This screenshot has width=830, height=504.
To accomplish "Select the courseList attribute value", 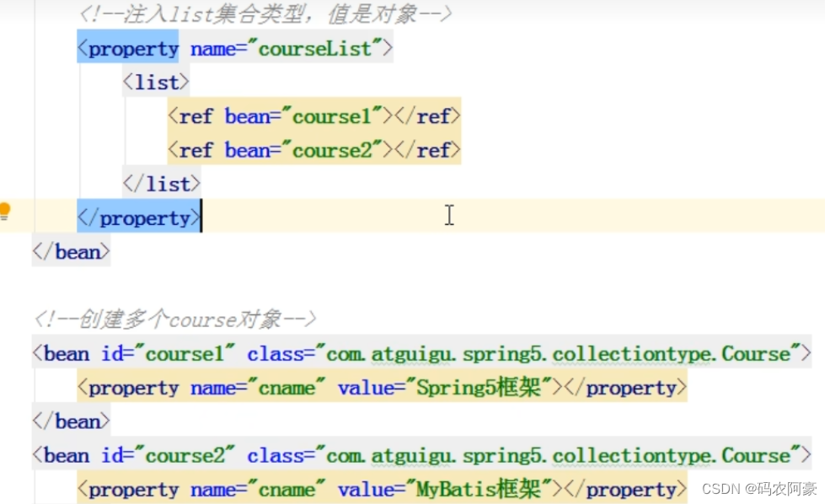I will coord(315,49).
